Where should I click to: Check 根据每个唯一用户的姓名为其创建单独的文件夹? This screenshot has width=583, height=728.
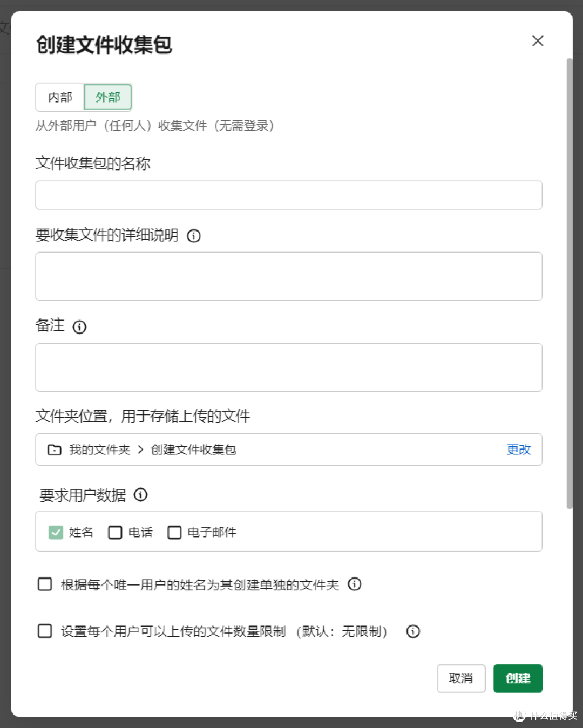pyautogui.click(x=45, y=584)
